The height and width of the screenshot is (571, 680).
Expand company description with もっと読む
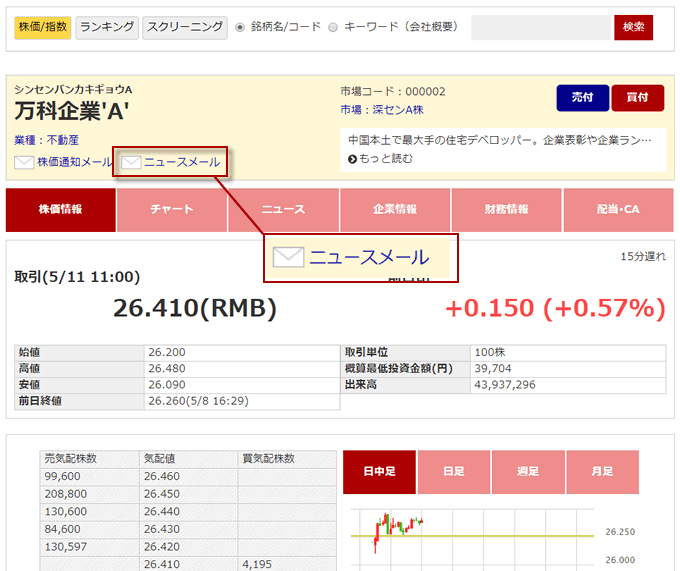pyautogui.click(x=386, y=159)
